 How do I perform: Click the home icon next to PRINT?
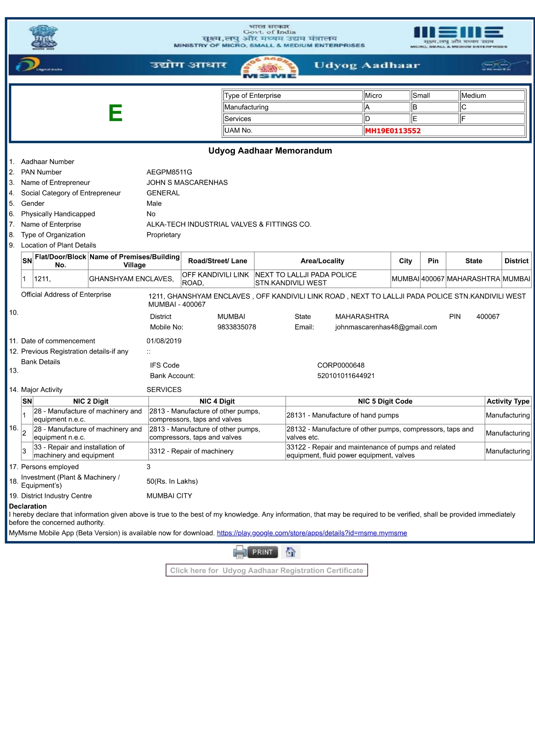point(291,552)
